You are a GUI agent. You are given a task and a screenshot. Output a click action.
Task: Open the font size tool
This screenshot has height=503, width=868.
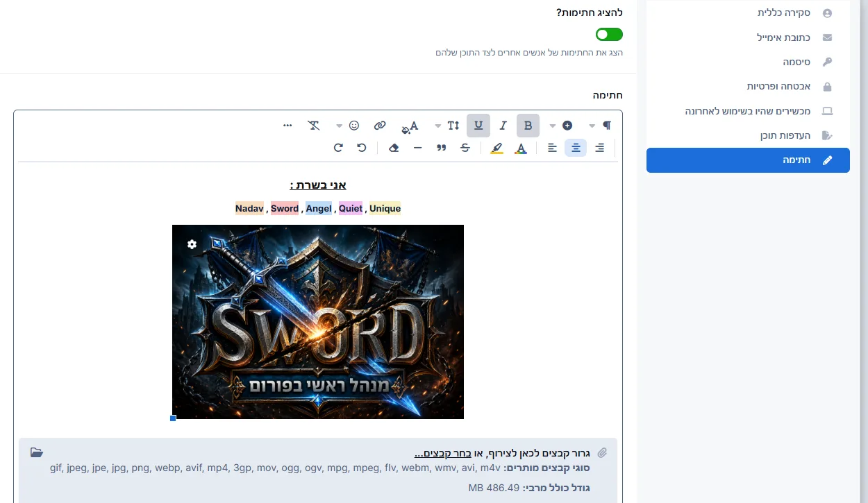pos(453,126)
